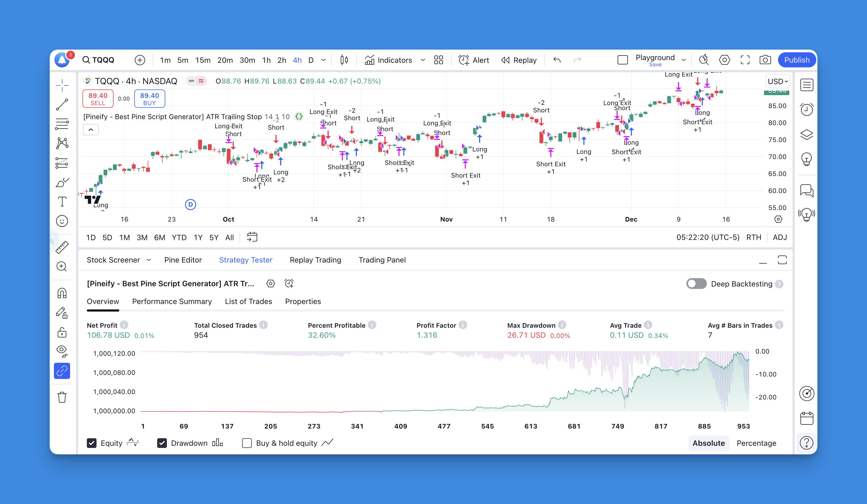The height and width of the screenshot is (504, 867).
Task: Start bar Replay mode
Action: [x=518, y=60]
